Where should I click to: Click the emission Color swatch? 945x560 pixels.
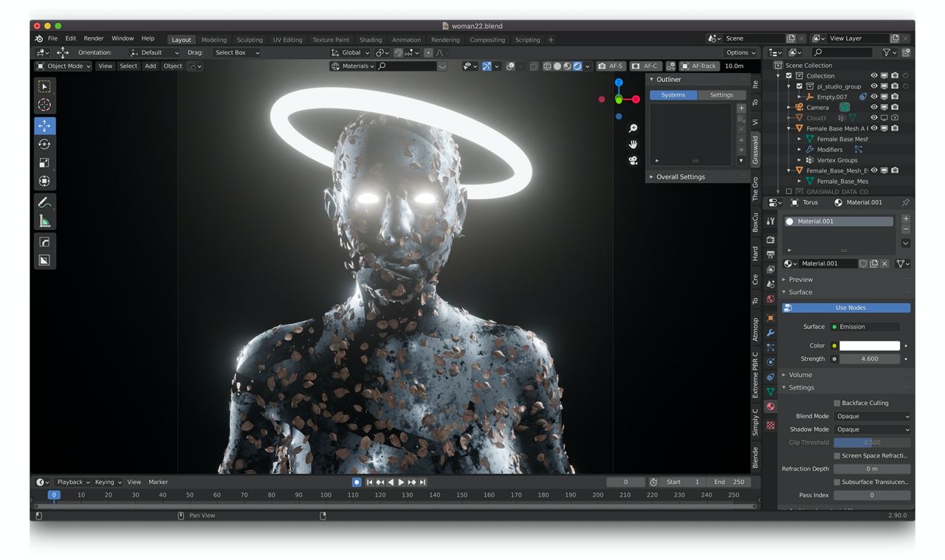tap(870, 346)
